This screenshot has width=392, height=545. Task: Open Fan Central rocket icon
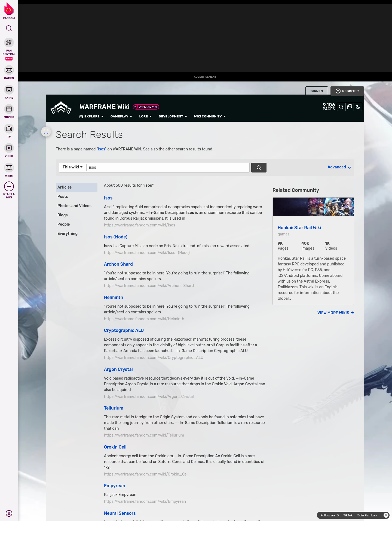click(x=9, y=43)
